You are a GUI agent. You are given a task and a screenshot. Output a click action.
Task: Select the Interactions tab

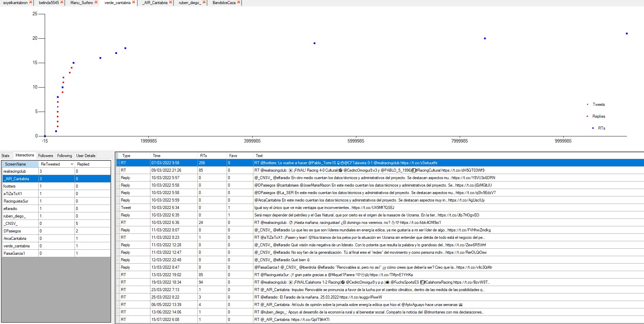click(25, 155)
